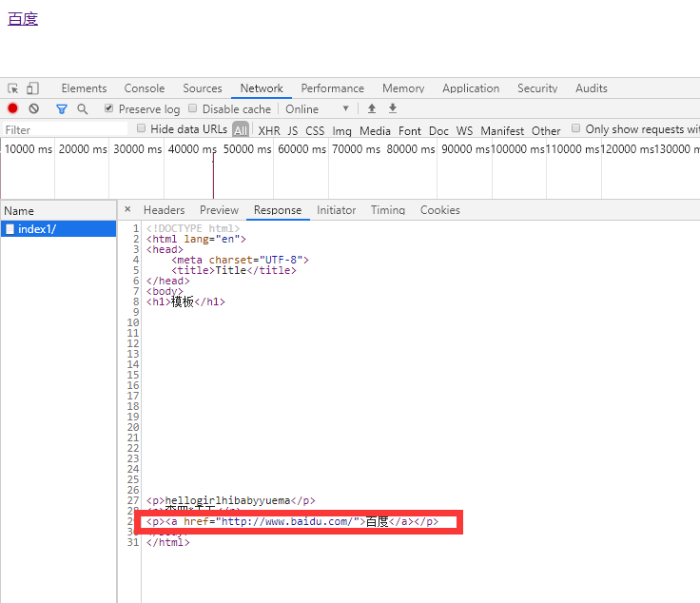Click the 百度 link on the page
The image size is (700, 603).
click(23, 19)
